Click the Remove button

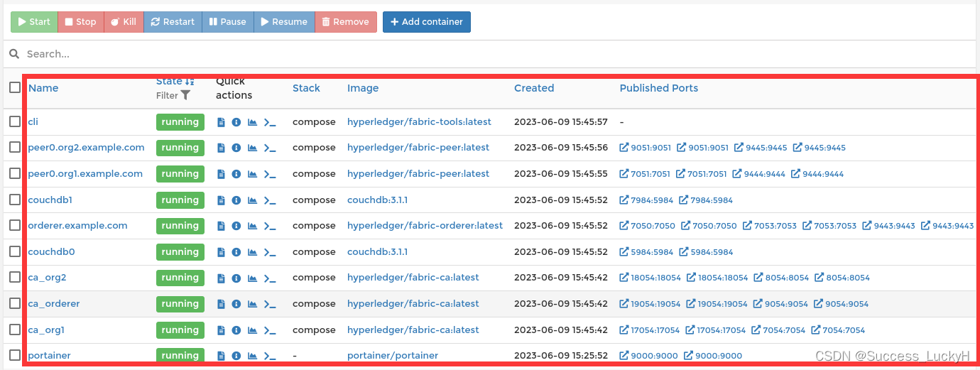pos(345,22)
